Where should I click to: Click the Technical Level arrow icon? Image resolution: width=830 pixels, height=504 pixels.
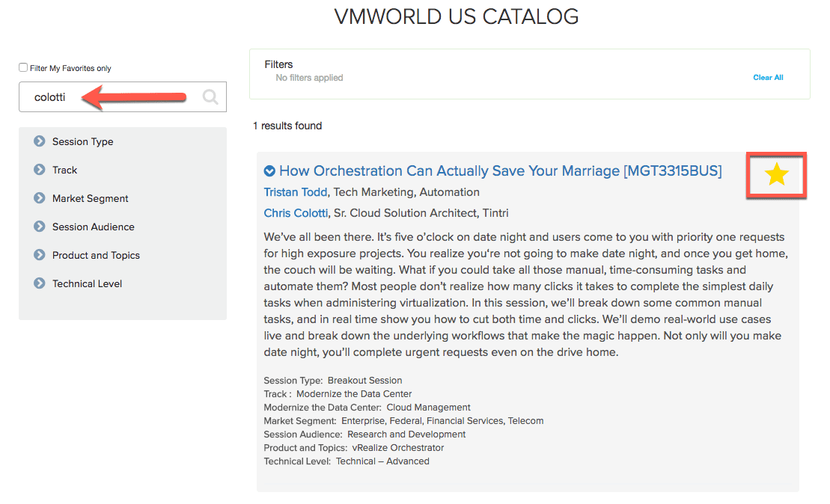[x=40, y=283]
